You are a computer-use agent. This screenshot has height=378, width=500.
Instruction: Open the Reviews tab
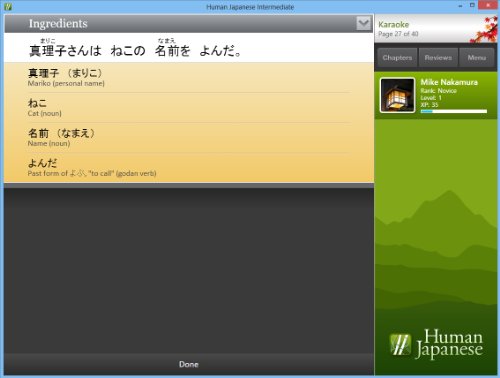click(438, 58)
